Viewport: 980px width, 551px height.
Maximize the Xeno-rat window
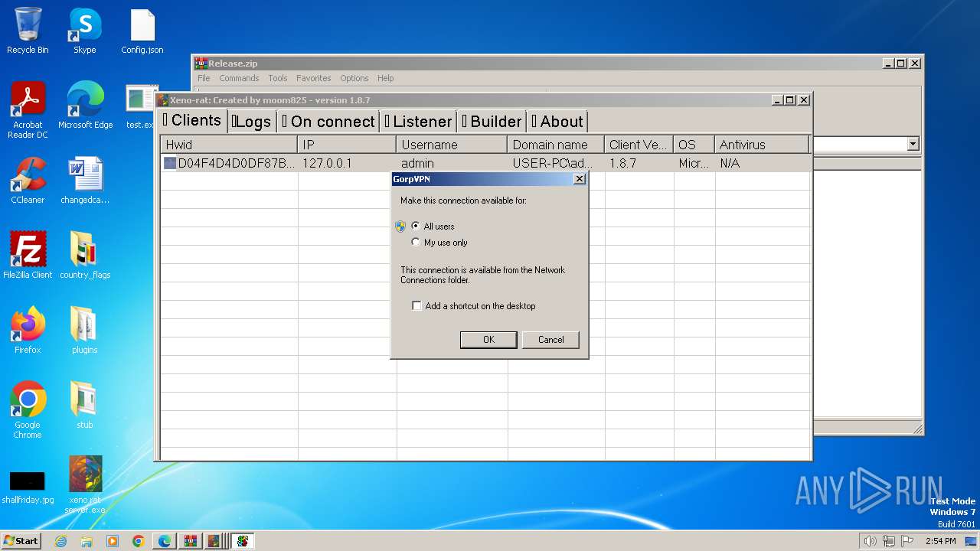click(x=790, y=100)
